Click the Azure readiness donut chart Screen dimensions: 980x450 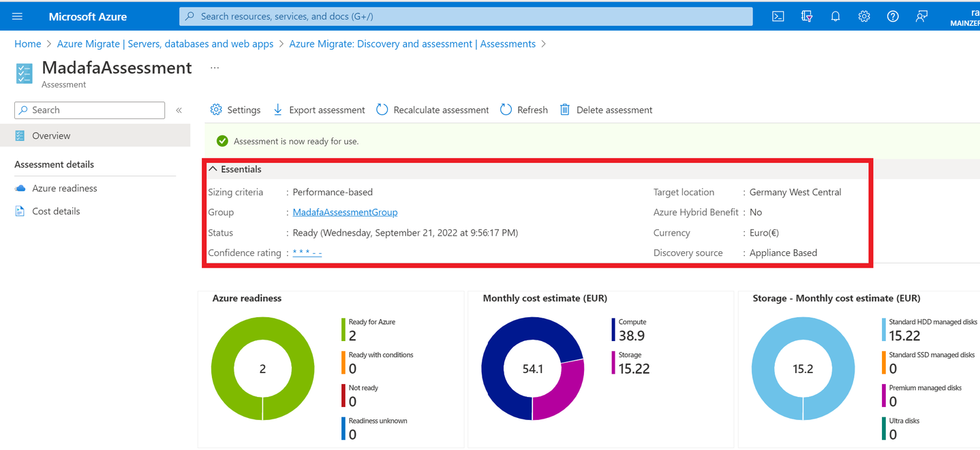tap(262, 369)
